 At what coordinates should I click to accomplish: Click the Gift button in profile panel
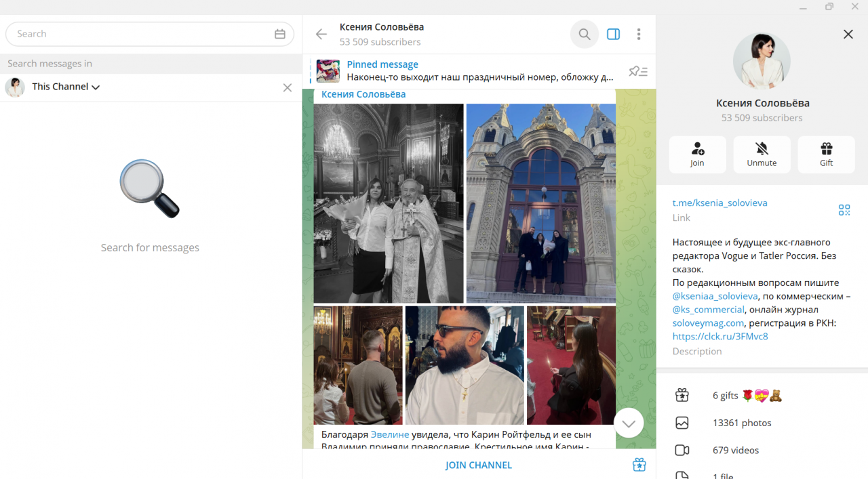[826, 154]
